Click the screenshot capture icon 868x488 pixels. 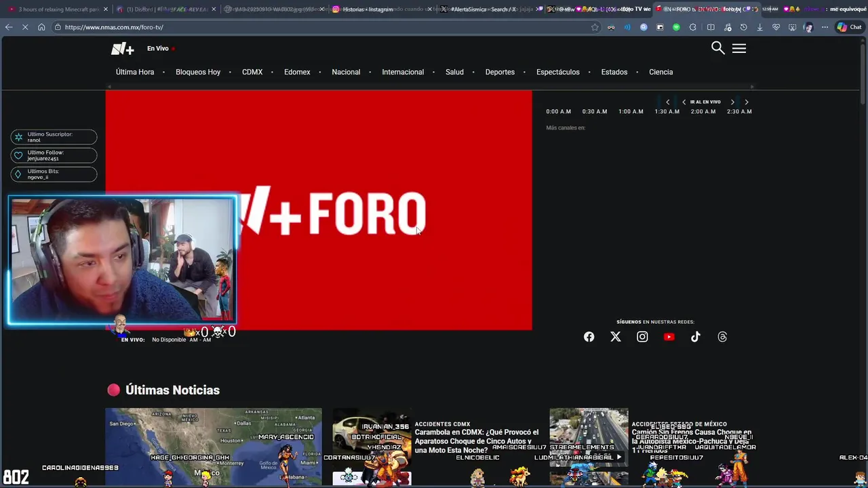(792, 27)
